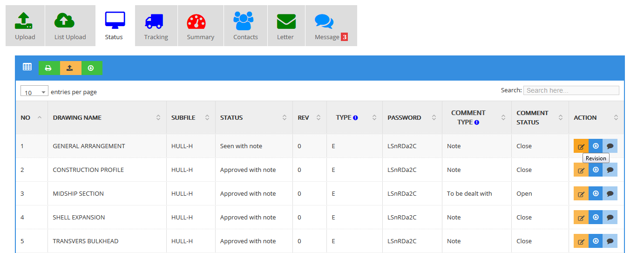Open comment icon for Construction Profile row
The image size is (644, 253).
[x=610, y=170]
